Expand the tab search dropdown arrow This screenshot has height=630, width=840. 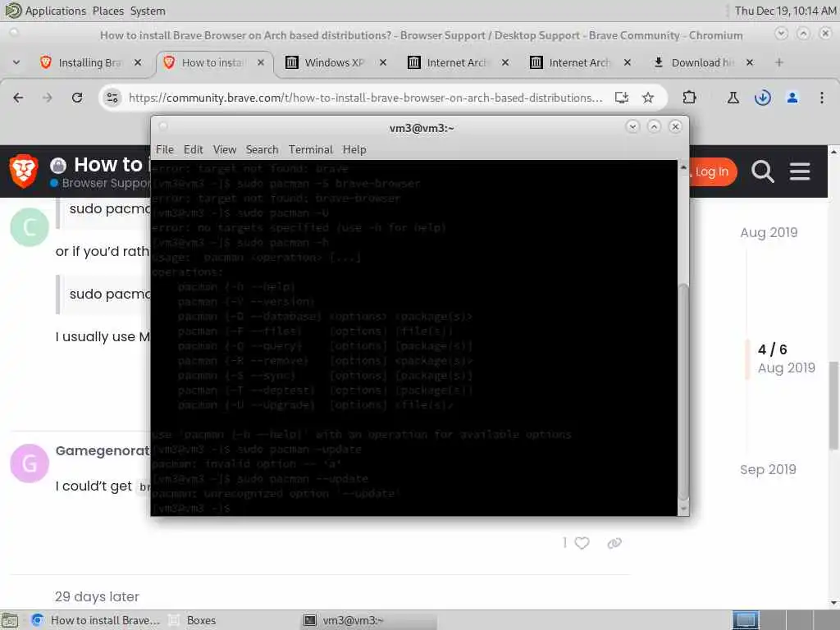16,62
